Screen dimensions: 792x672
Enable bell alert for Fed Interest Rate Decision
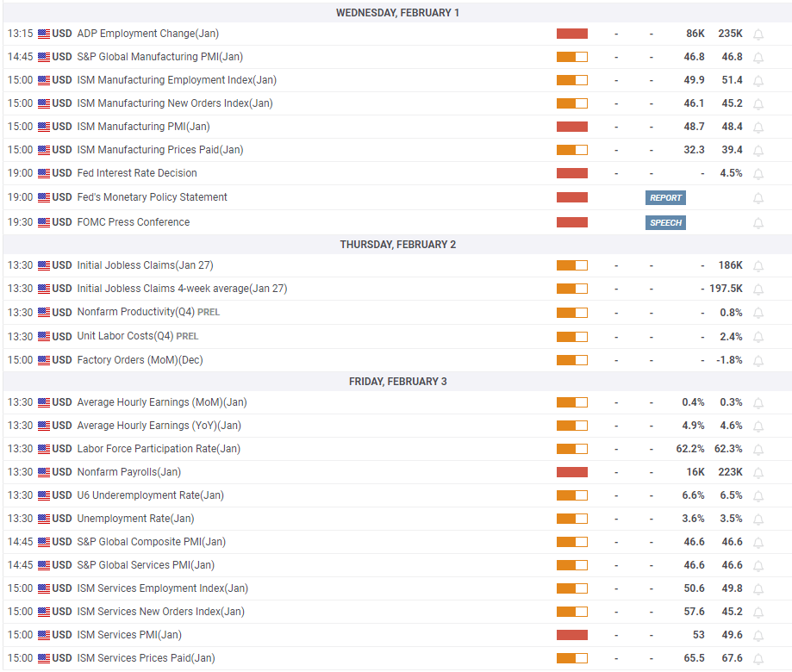pos(758,174)
